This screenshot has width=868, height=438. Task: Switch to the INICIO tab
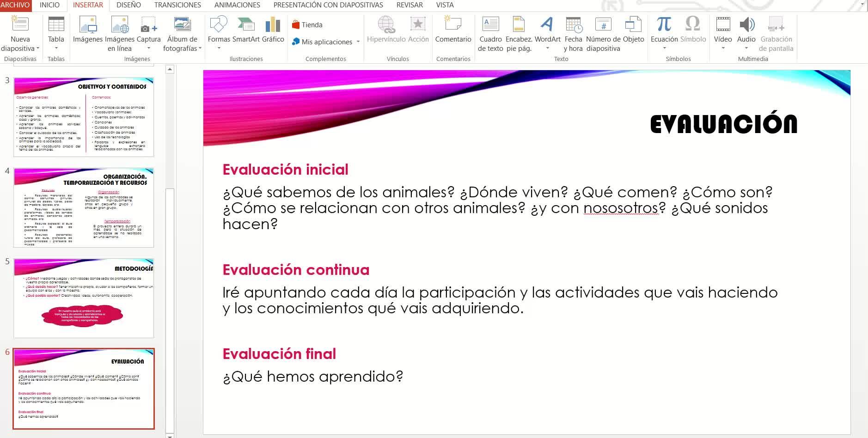click(x=49, y=5)
